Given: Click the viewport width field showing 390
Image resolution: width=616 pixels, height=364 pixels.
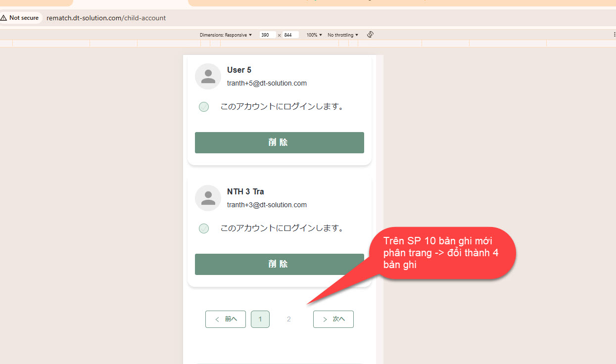Looking at the screenshot, I should pos(267,35).
